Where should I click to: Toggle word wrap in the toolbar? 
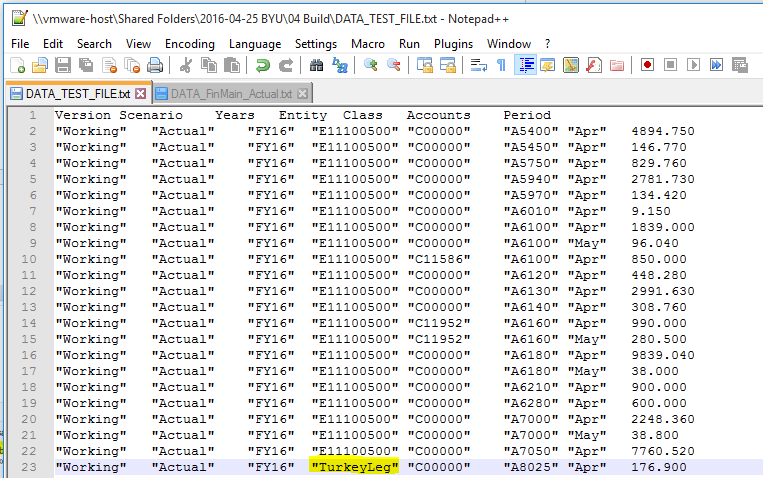[x=478, y=65]
